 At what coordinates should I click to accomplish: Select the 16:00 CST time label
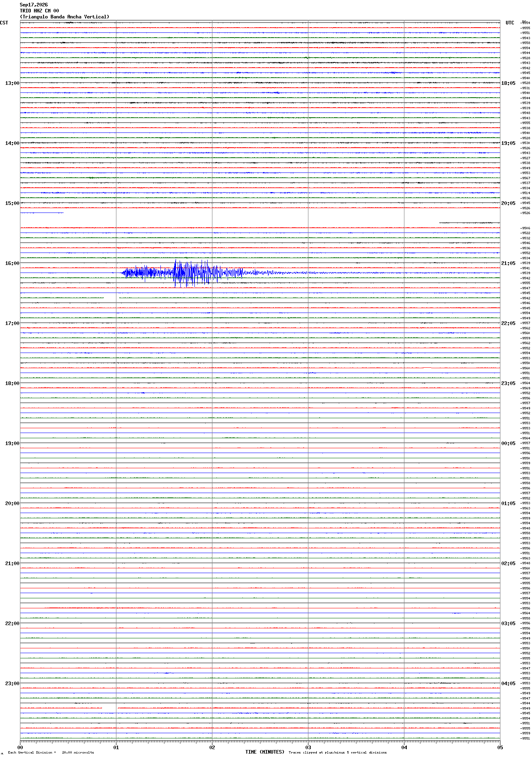coord(12,263)
